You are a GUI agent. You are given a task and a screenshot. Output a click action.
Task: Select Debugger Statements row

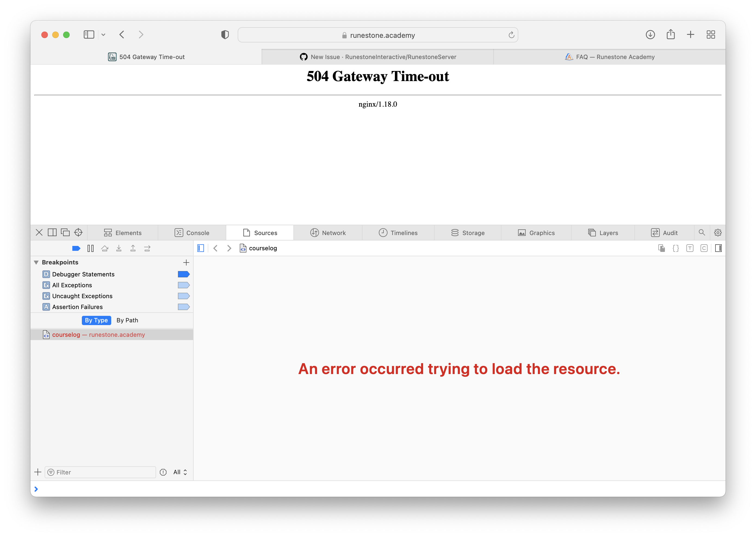(x=112, y=274)
